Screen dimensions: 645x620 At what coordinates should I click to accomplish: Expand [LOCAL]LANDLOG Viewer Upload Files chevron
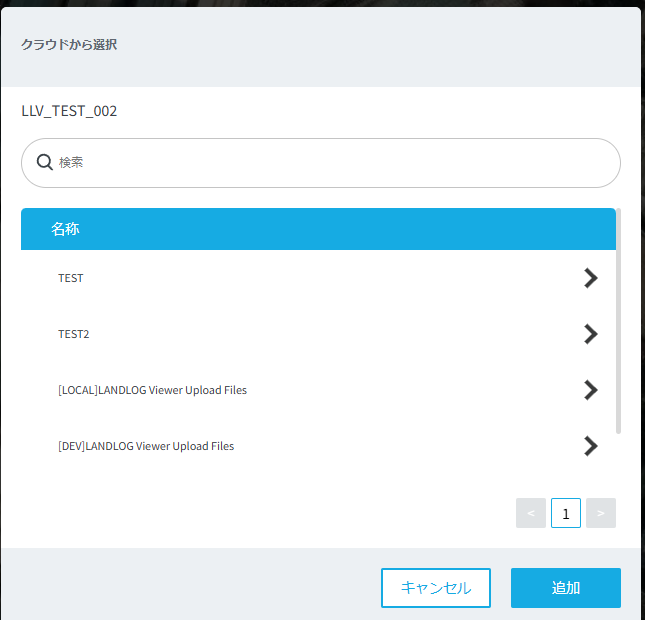pyautogui.click(x=590, y=390)
